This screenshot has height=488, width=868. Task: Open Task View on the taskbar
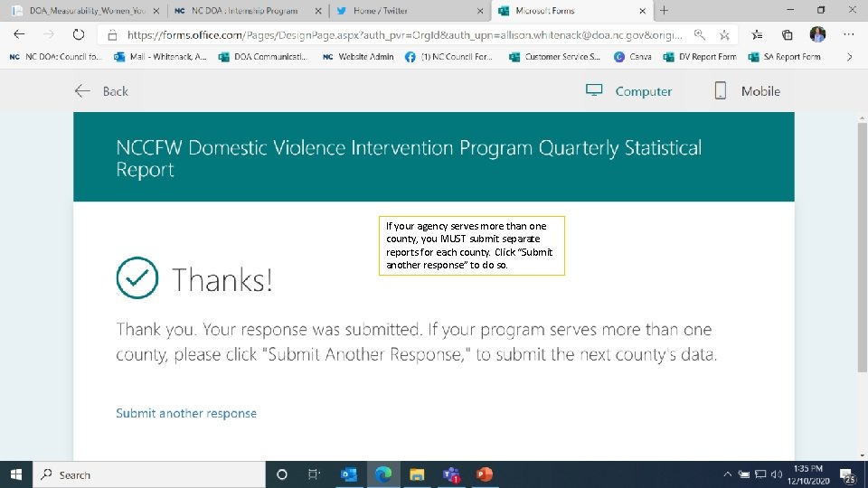(x=314, y=474)
